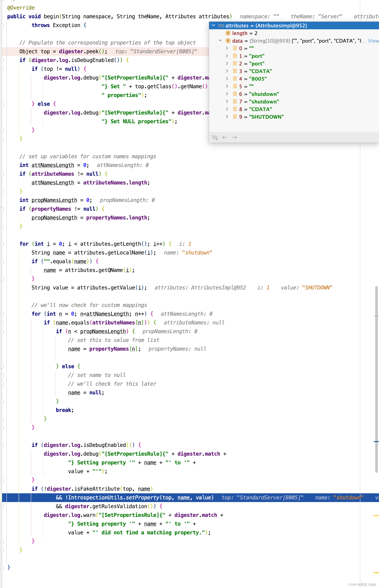Screen dimensions: 379x588
Task: Click the forward arrow in popup footer
Action: pos(235,137)
